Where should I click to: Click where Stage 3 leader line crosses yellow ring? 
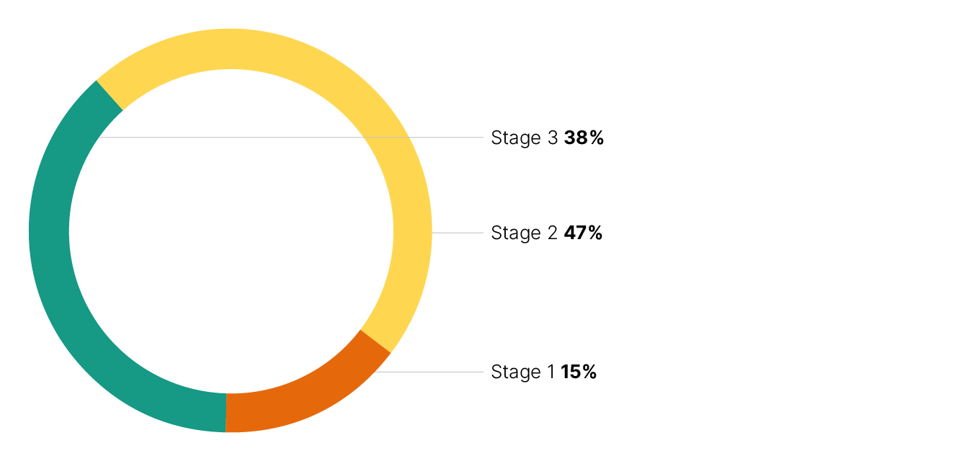click(386, 137)
